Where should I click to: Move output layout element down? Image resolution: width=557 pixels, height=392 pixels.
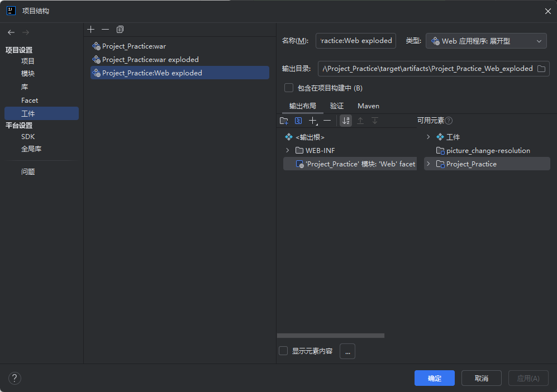[375, 121]
